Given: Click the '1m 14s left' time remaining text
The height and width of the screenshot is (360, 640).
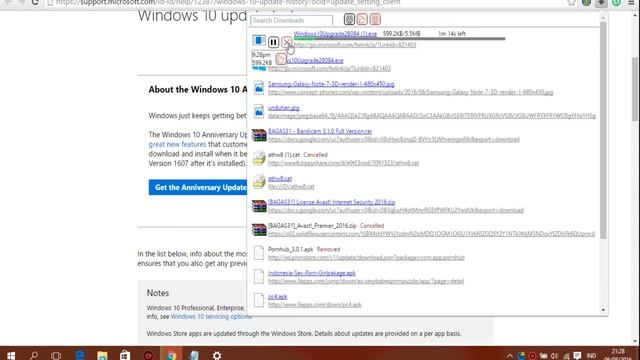Looking at the screenshot, I should pyautogui.click(x=451, y=33).
